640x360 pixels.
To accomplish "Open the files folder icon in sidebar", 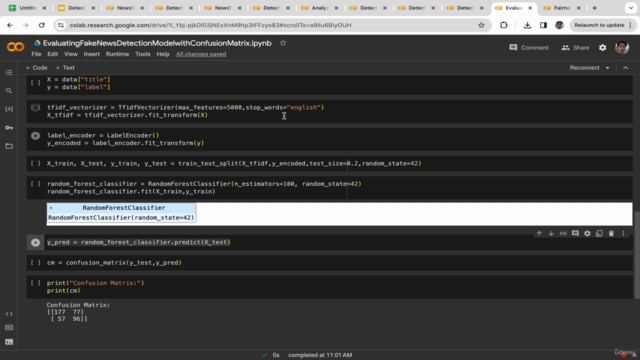I will click(9, 146).
